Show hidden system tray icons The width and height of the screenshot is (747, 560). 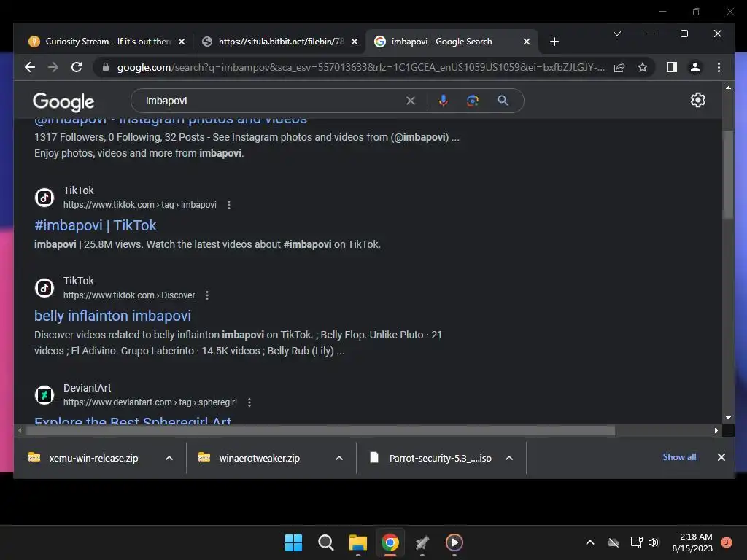(x=589, y=542)
